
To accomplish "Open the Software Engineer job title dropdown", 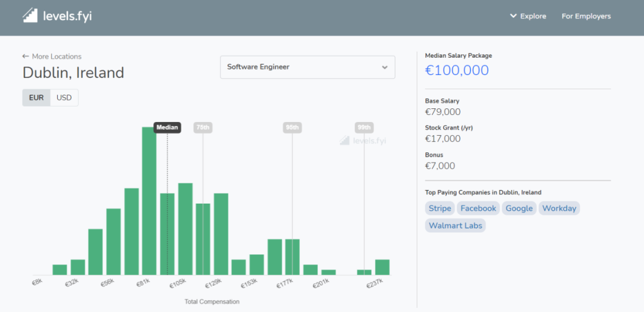I will (x=308, y=67).
